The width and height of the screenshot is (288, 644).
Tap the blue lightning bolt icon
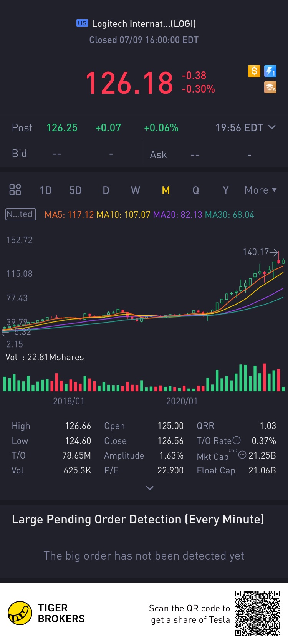[x=270, y=71]
